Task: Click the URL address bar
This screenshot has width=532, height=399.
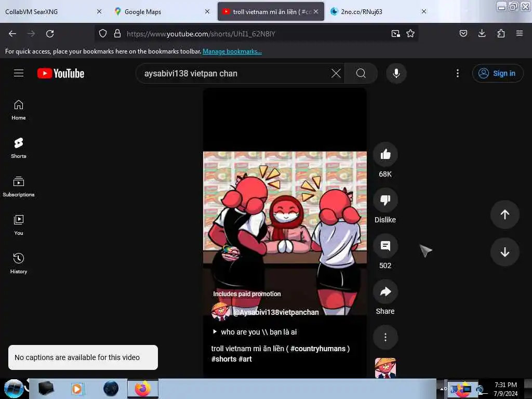Action: click(257, 34)
